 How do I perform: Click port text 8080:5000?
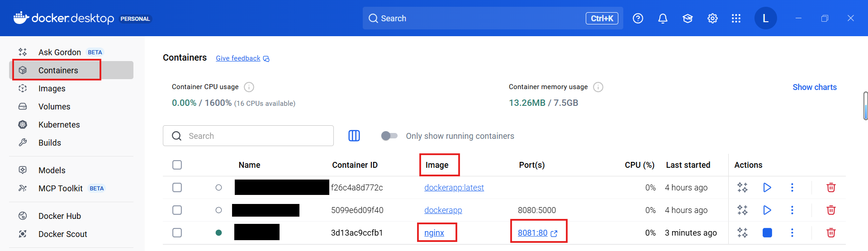click(537, 210)
